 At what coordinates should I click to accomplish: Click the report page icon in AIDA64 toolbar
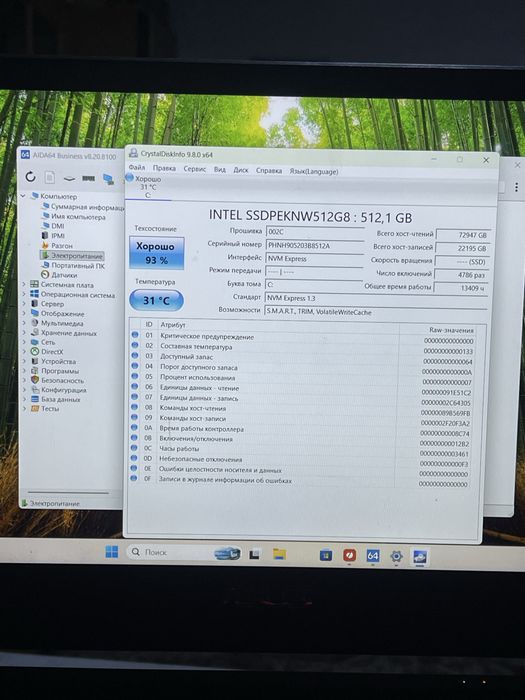point(50,178)
